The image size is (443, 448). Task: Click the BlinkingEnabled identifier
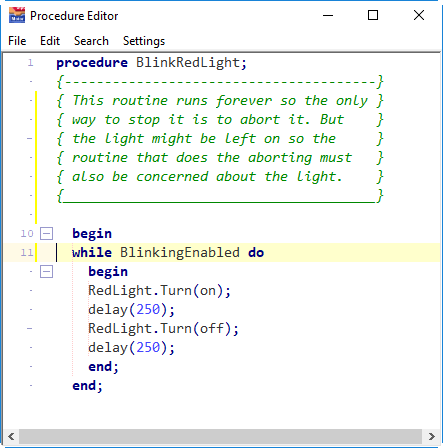(x=180, y=253)
